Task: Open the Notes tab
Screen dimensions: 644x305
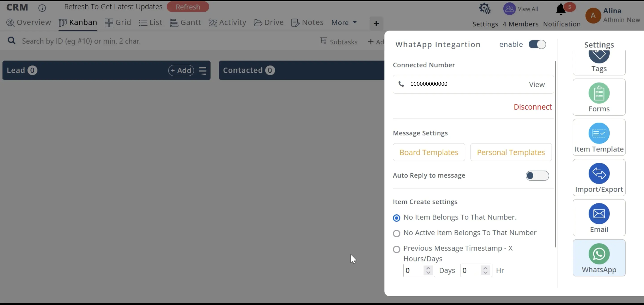Action: [x=307, y=23]
